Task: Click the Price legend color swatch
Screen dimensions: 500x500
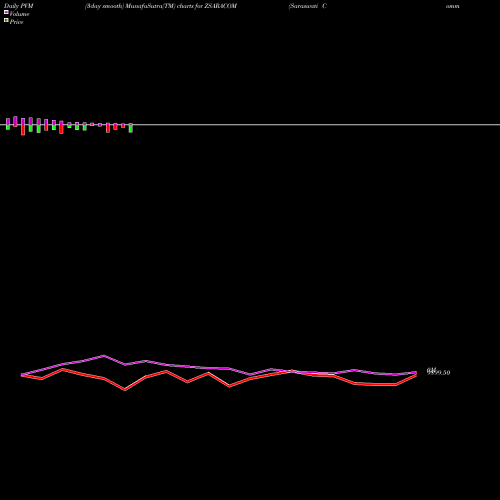Action: 6,20
